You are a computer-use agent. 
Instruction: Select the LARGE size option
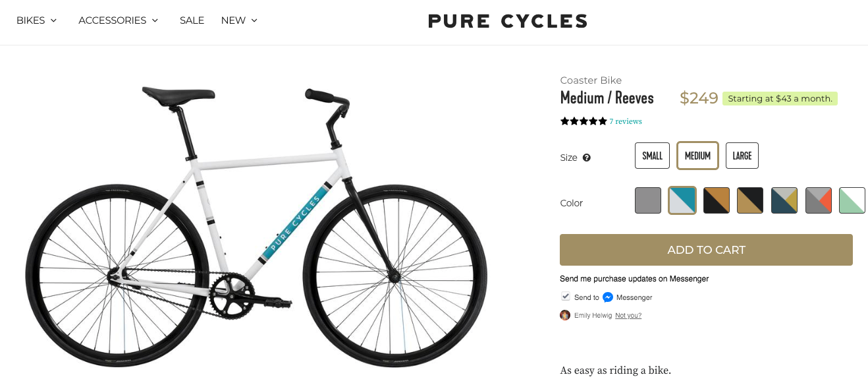point(742,156)
